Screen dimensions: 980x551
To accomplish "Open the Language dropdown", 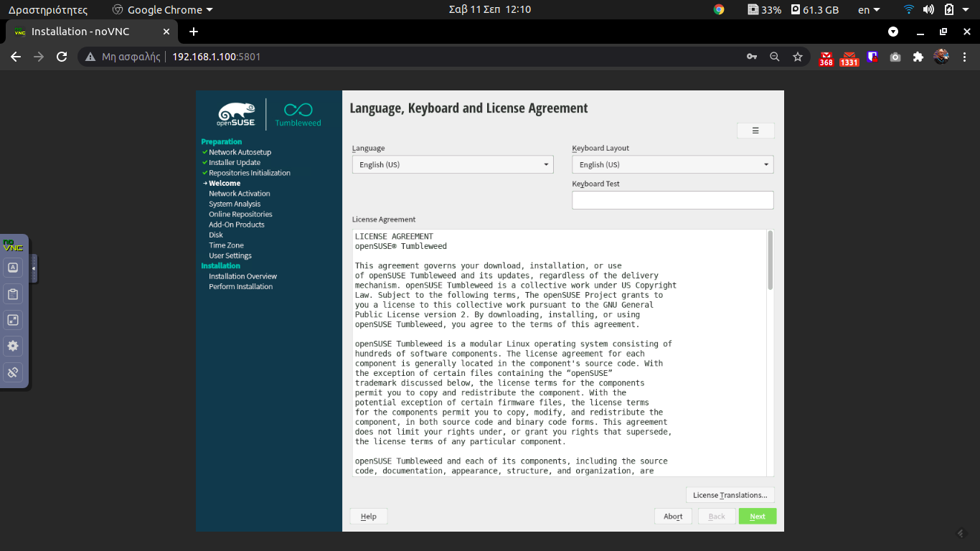I will click(x=453, y=164).
